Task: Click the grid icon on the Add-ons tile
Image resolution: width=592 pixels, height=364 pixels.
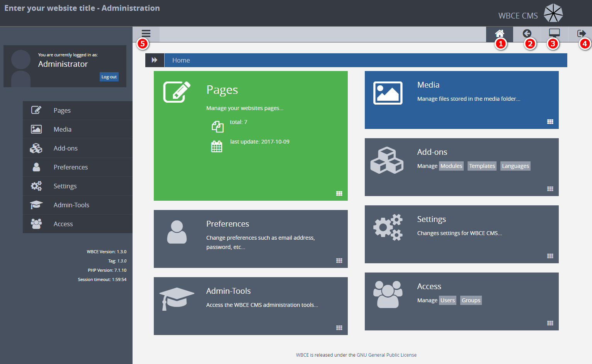Action: pyautogui.click(x=550, y=189)
